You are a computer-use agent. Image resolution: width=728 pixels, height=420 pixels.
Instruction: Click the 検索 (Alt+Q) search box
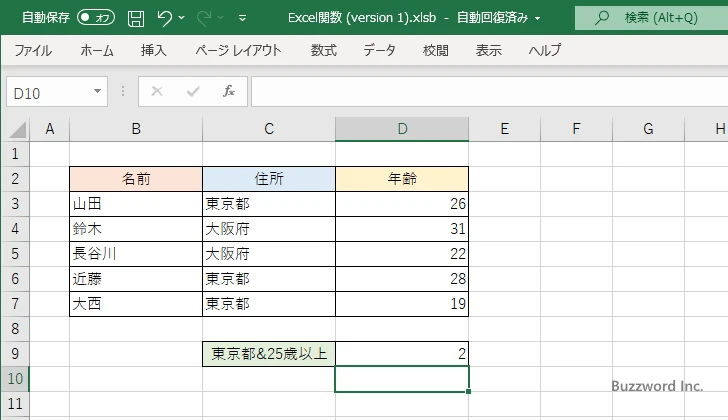(651, 18)
